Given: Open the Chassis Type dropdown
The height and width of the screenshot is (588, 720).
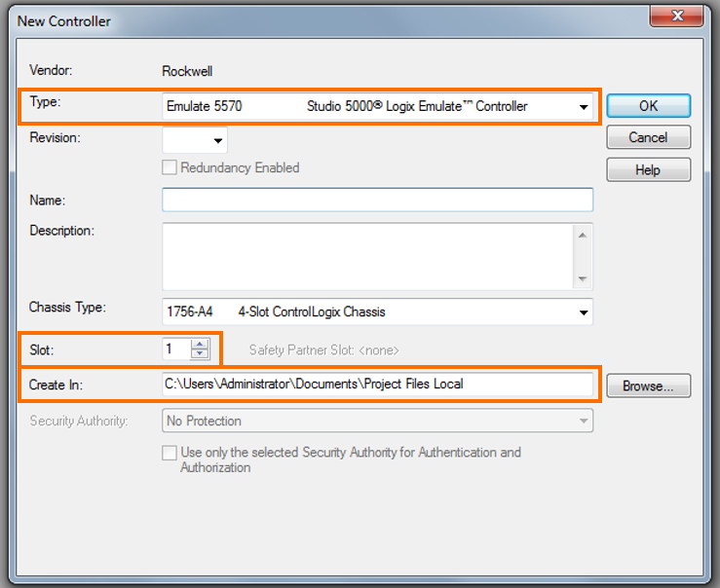Looking at the screenshot, I should pyautogui.click(x=377, y=312).
